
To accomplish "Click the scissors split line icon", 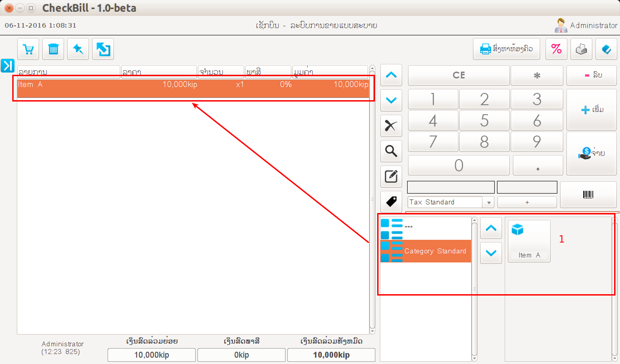I will pyautogui.click(x=391, y=126).
